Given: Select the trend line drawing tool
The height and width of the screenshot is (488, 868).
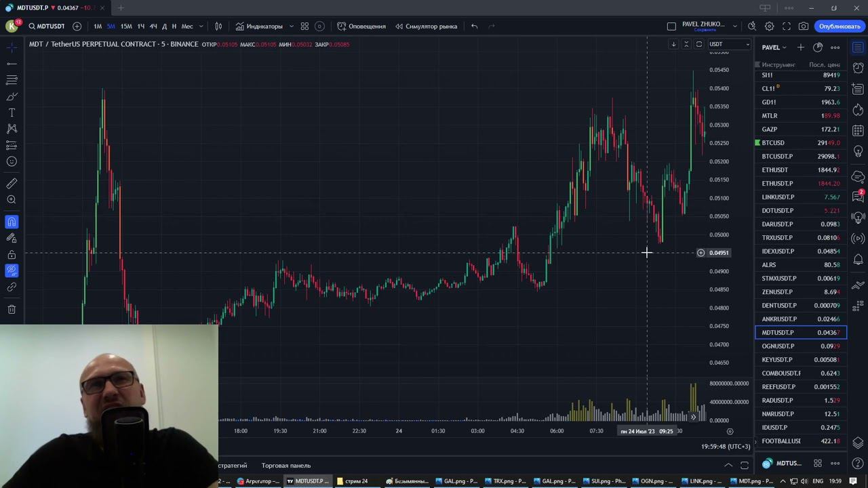Looking at the screenshot, I should (x=12, y=64).
